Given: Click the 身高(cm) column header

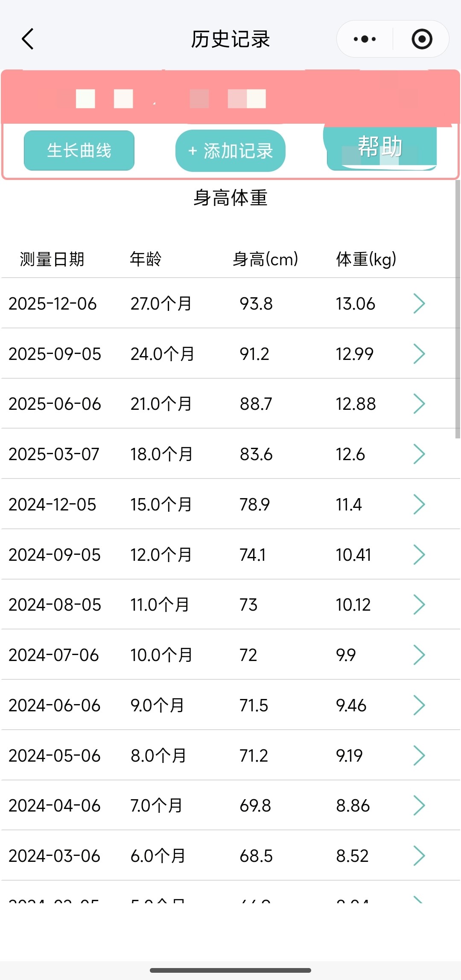Looking at the screenshot, I should 265,259.
